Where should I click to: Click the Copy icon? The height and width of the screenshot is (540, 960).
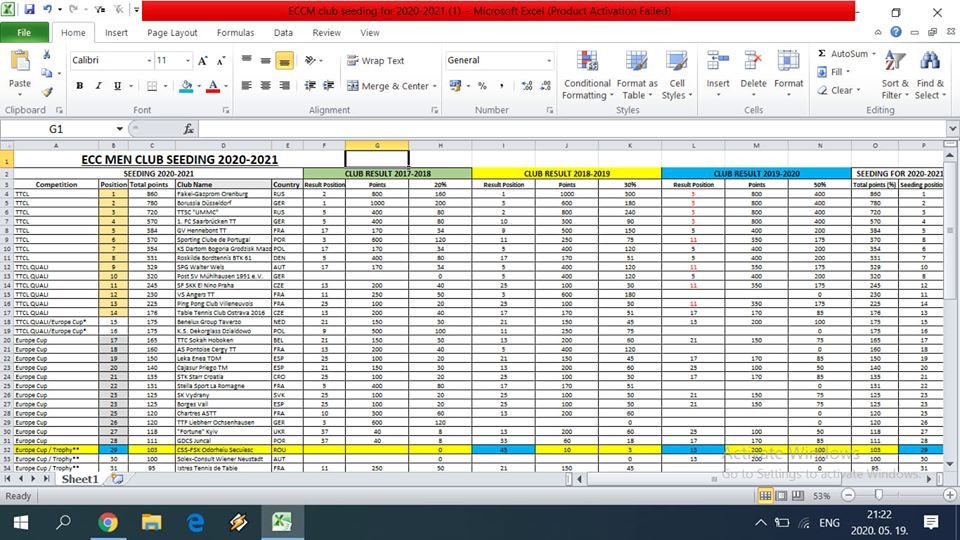click(x=47, y=73)
